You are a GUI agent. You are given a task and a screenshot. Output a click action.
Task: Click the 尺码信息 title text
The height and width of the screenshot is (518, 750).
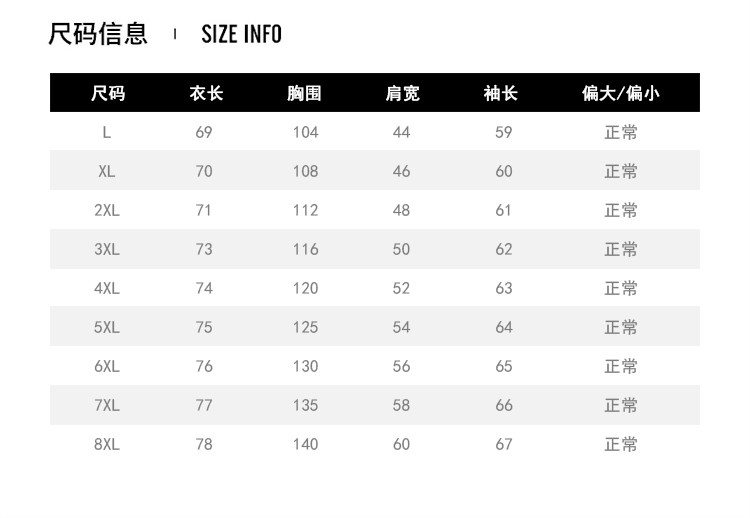coord(98,34)
